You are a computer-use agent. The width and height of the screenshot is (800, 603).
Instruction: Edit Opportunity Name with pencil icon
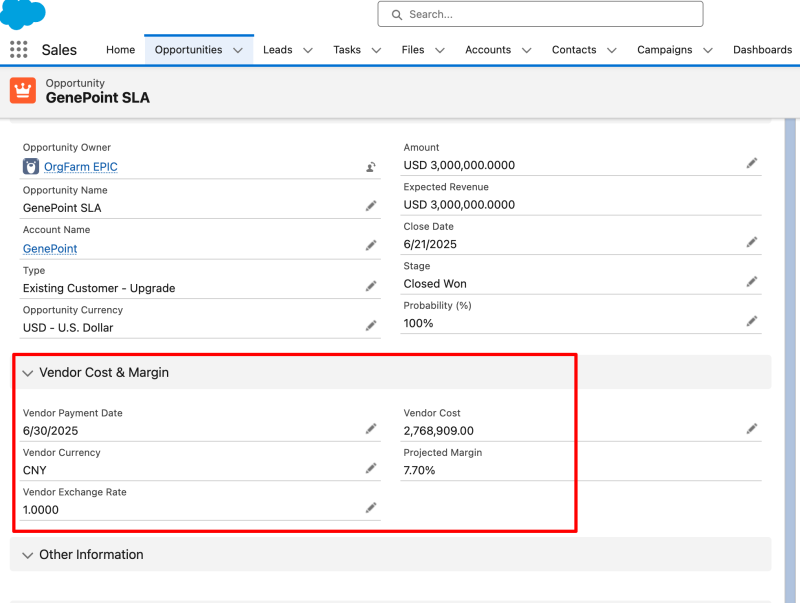pyautogui.click(x=371, y=206)
